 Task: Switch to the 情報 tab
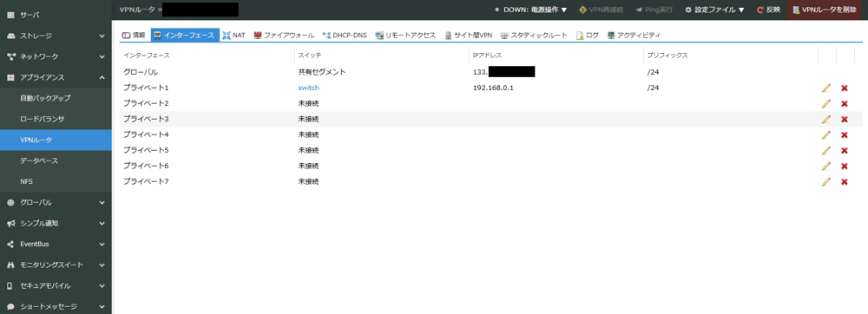point(134,36)
